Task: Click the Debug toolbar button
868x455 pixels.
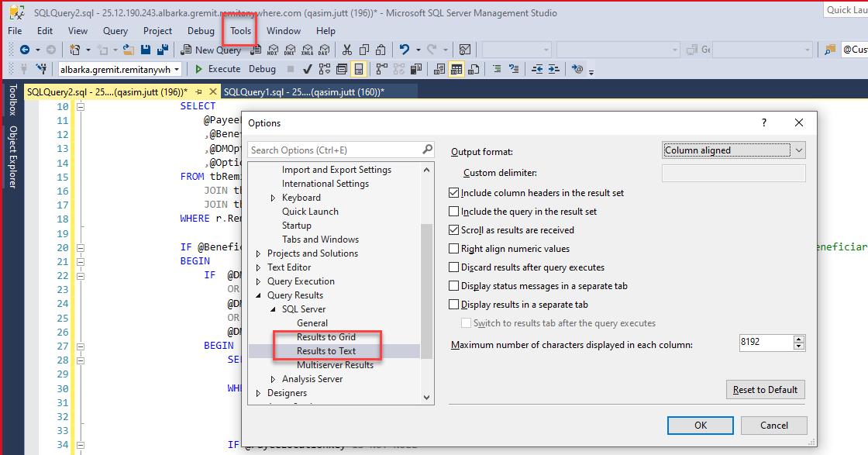Action: coord(262,69)
